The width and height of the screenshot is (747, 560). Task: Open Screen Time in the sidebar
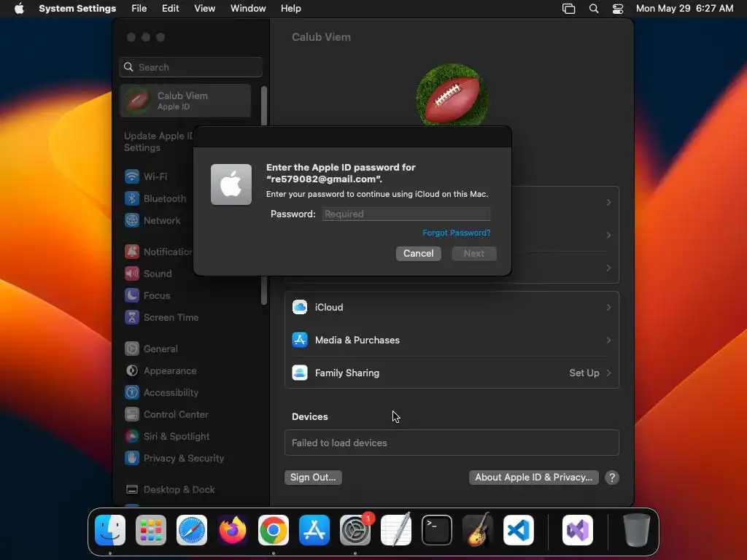click(x=161, y=318)
